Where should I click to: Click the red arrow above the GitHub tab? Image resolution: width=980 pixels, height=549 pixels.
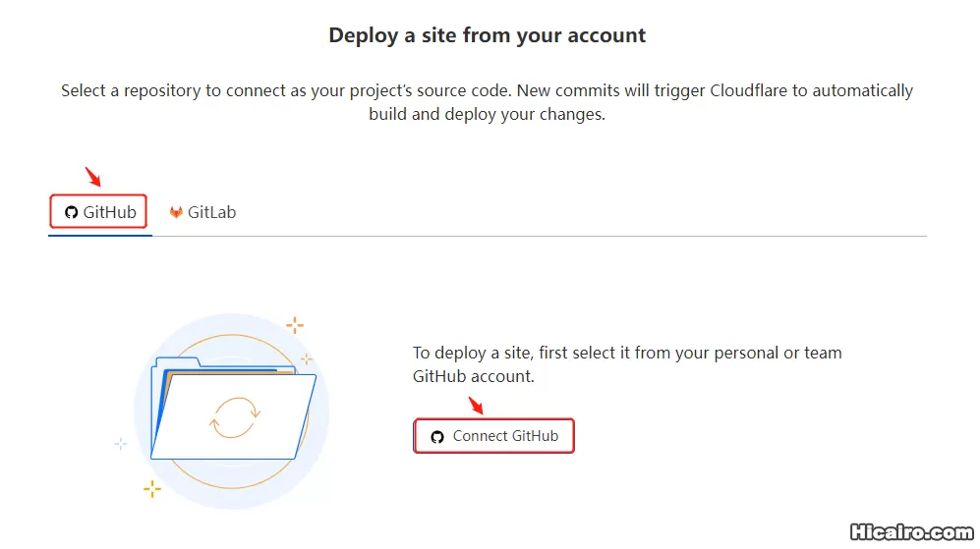coord(93,178)
